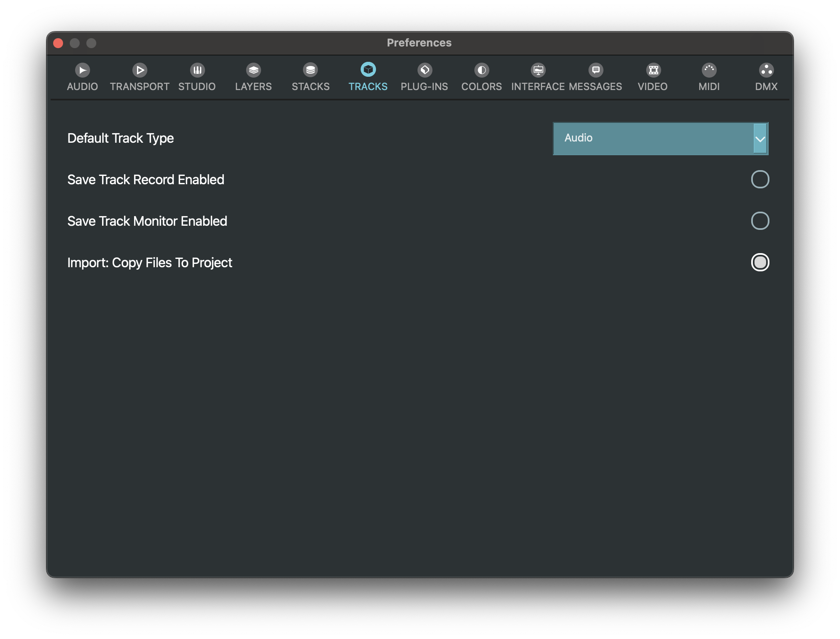
Task: Enable Save Track Monitor Enabled toggle
Action: tap(760, 221)
